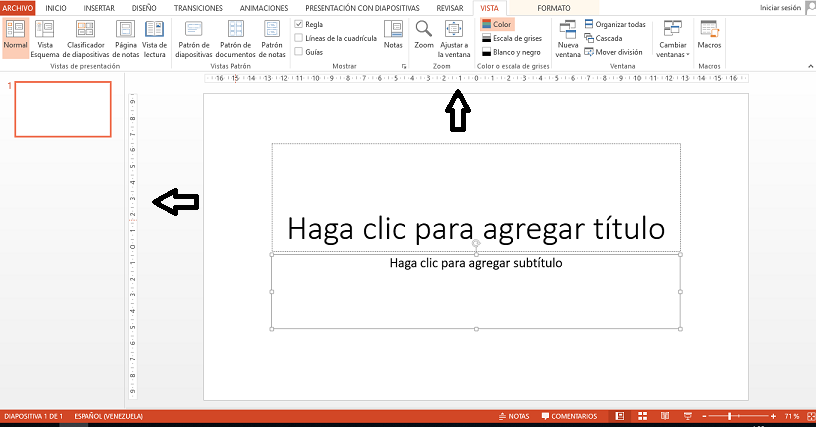Click NOTAS in the status bar
The image size is (816, 427).
[513, 416]
